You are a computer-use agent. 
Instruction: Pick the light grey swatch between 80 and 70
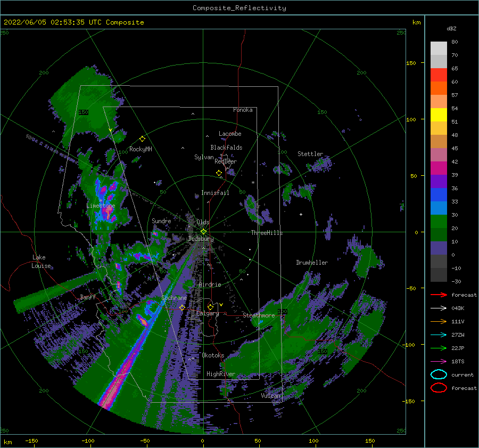pos(439,48)
